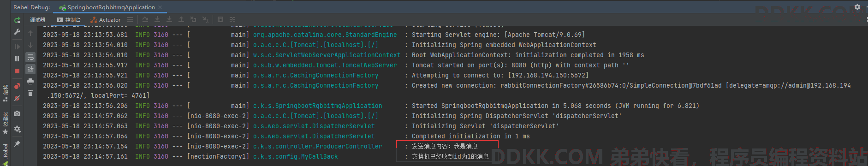Close the SpringbootRqbbitmqApplication tab
The width and height of the screenshot is (868, 166).
(x=160, y=7)
